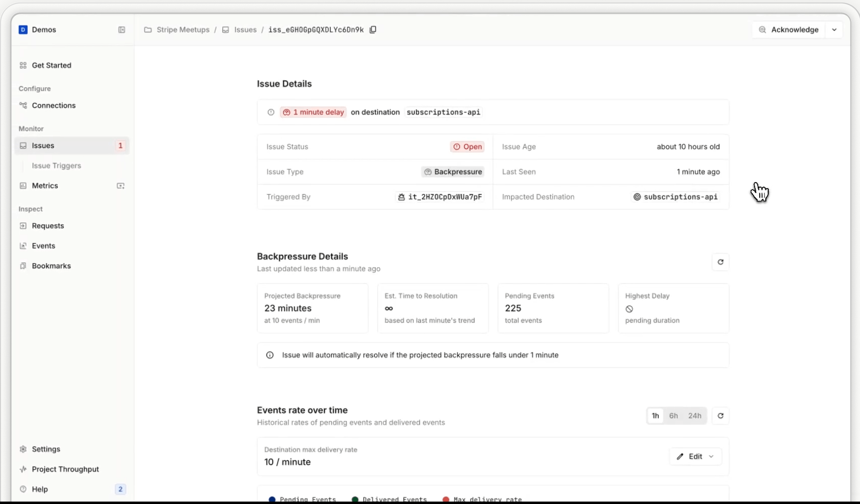Select the 24h time range option
Image resolution: width=860 pixels, height=504 pixels.
(x=694, y=415)
